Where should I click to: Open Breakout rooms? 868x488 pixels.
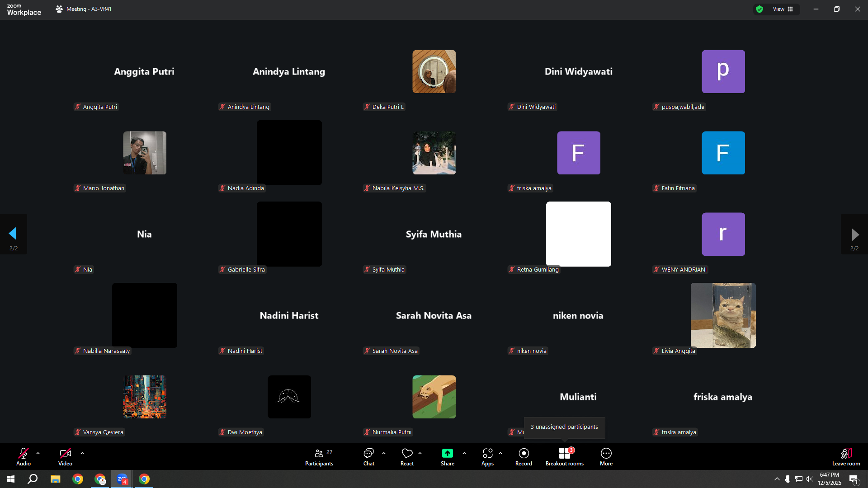pos(565,456)
